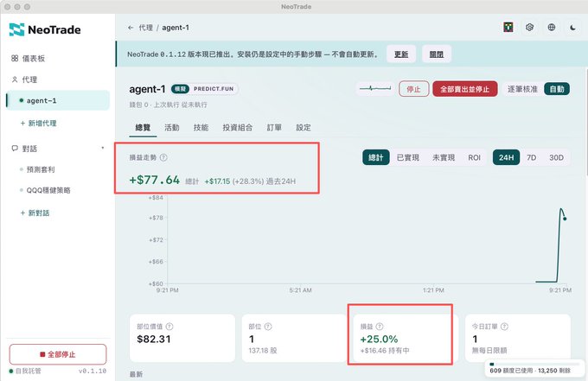
Task: Click the v0.1.10 version label
Action: (x=93, y=371)
